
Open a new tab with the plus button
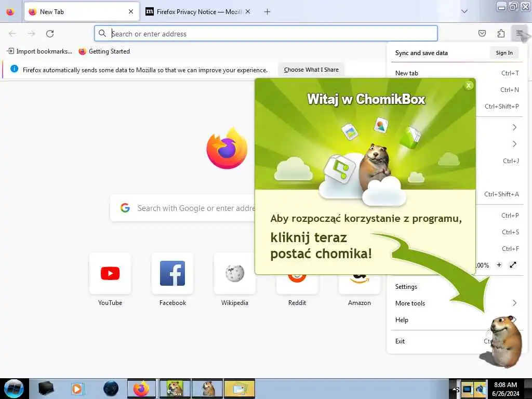(267, 12)
